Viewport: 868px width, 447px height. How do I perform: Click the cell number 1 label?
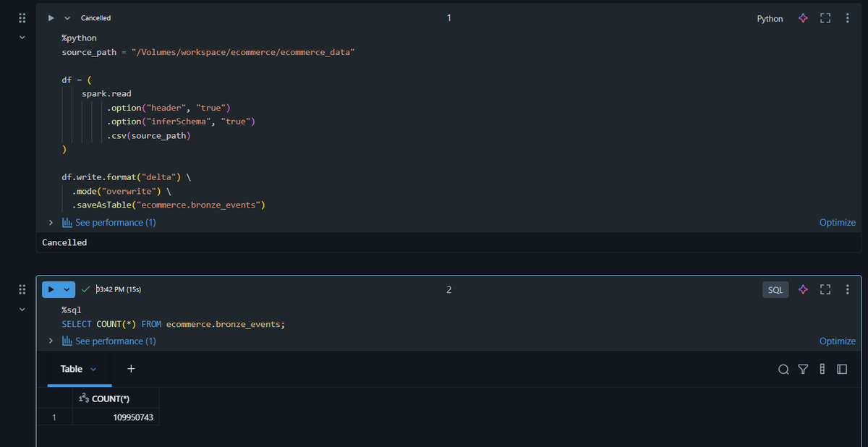tap(448, 18)
